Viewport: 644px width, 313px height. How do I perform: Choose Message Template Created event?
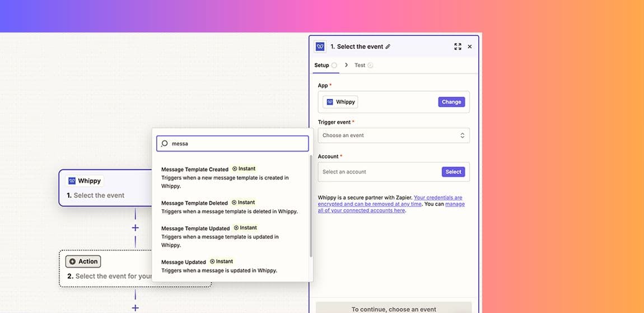tap(230, 177)
